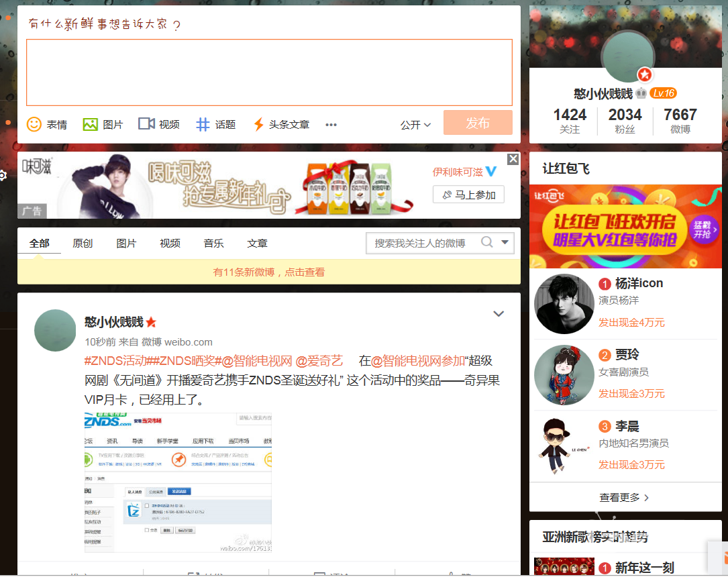Viewport: 728px width, 577px height.
Task: Switch to 原创 feed tab
Action: click(83, 244)
